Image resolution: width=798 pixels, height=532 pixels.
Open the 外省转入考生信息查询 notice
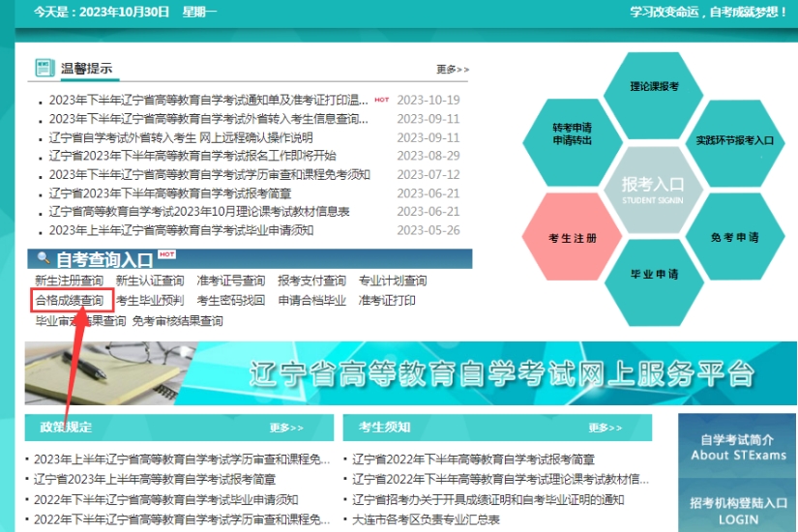point(208,119)
